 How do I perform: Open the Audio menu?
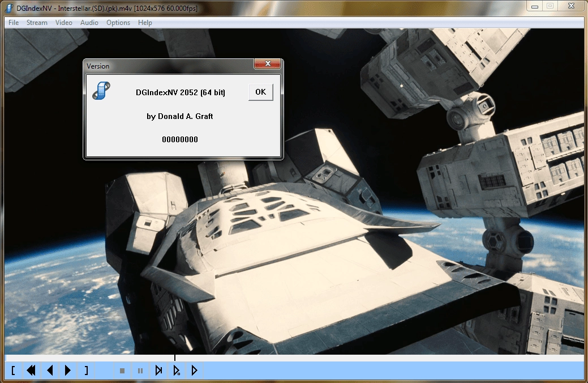click(89, 23)
